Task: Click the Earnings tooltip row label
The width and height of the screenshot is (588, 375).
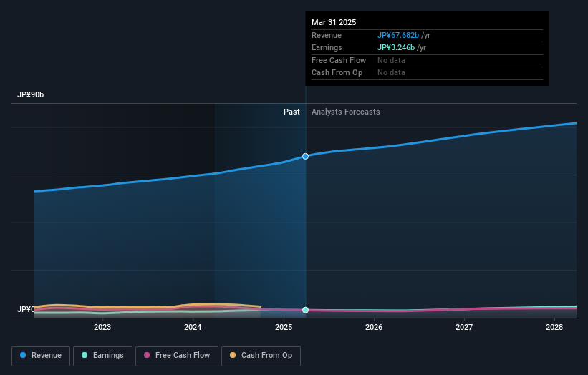Action: click(x=327, y=47)
